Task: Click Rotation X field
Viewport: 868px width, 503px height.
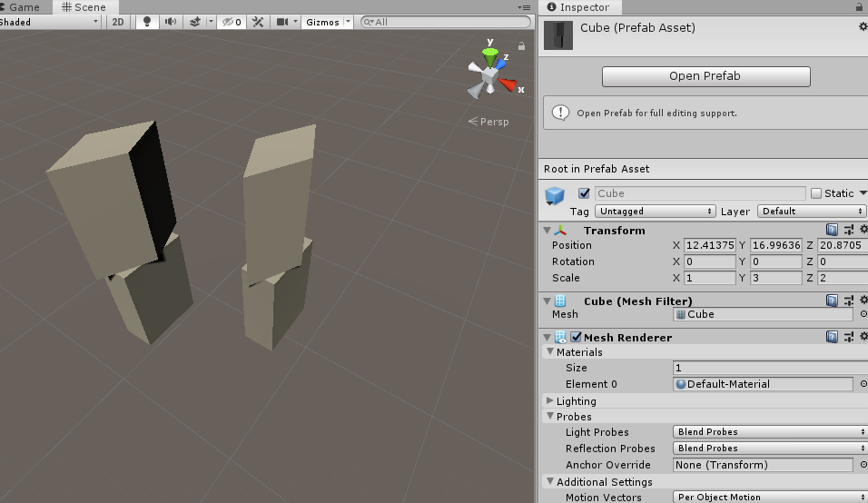Action: [709, 261]
